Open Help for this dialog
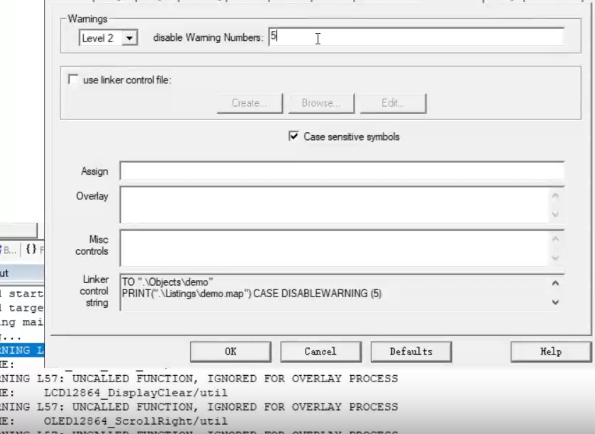 551,352
